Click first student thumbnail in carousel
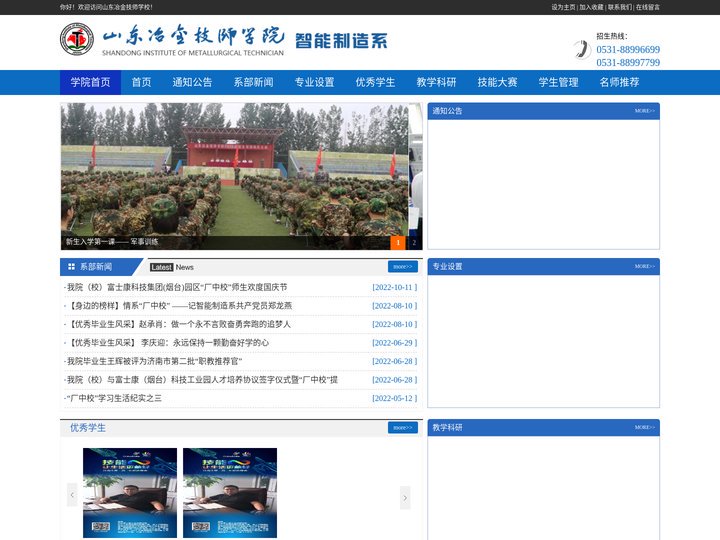The image size is (720, 540). click(130, 493)
